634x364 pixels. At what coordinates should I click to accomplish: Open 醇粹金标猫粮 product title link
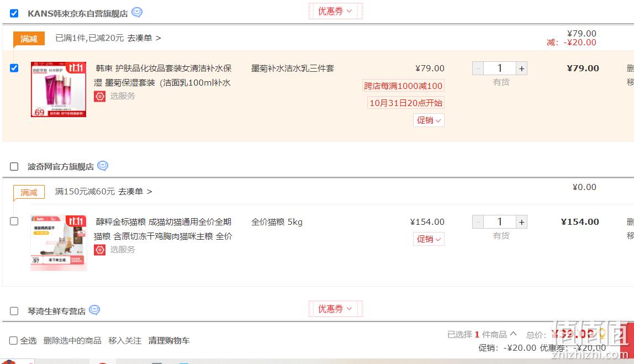[163, 229]
